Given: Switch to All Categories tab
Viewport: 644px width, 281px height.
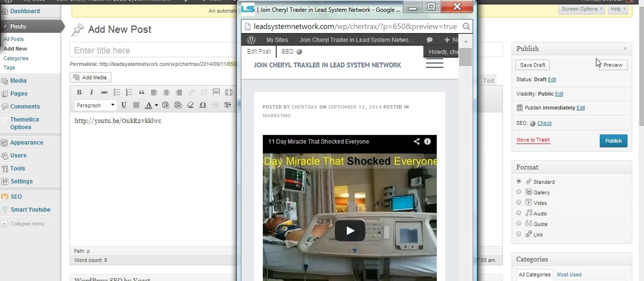Looking at the screenshot, I should pos(534,275).
